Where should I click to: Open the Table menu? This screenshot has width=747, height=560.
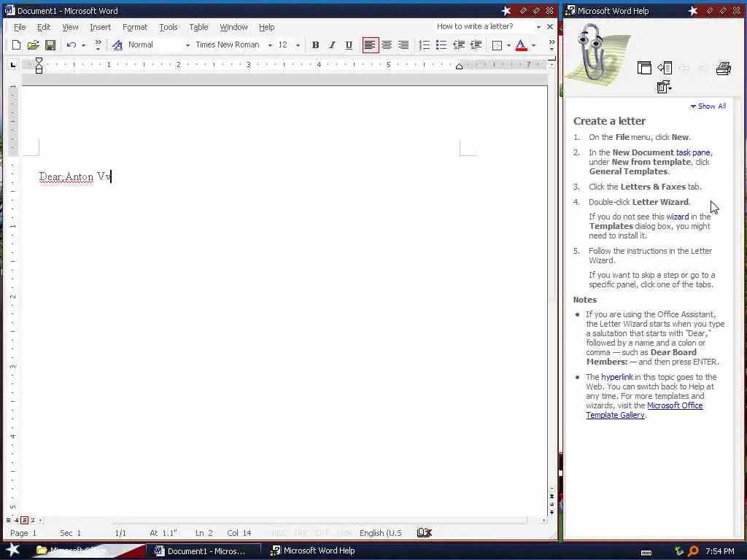tap(198, 27)
